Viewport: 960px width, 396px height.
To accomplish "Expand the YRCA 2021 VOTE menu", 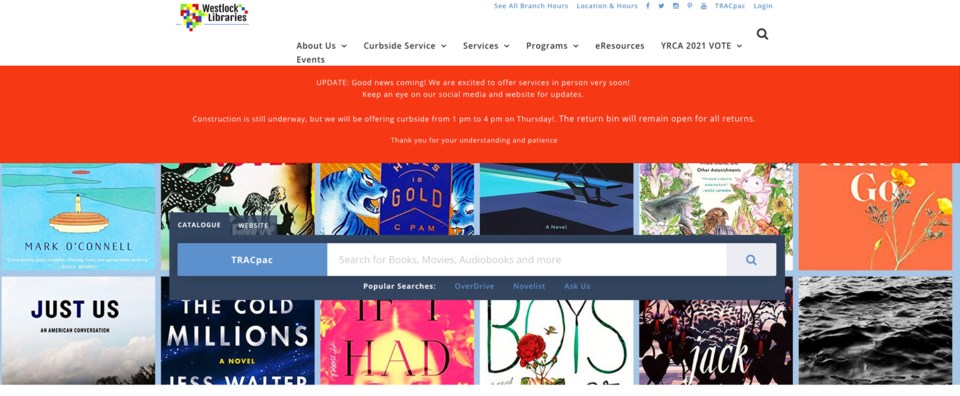I will coord(702,46).
